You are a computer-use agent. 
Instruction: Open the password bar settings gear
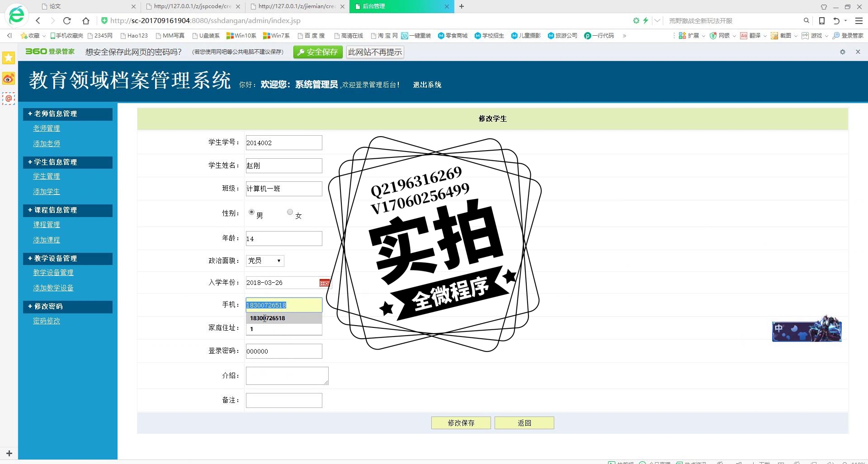[843, 52]
